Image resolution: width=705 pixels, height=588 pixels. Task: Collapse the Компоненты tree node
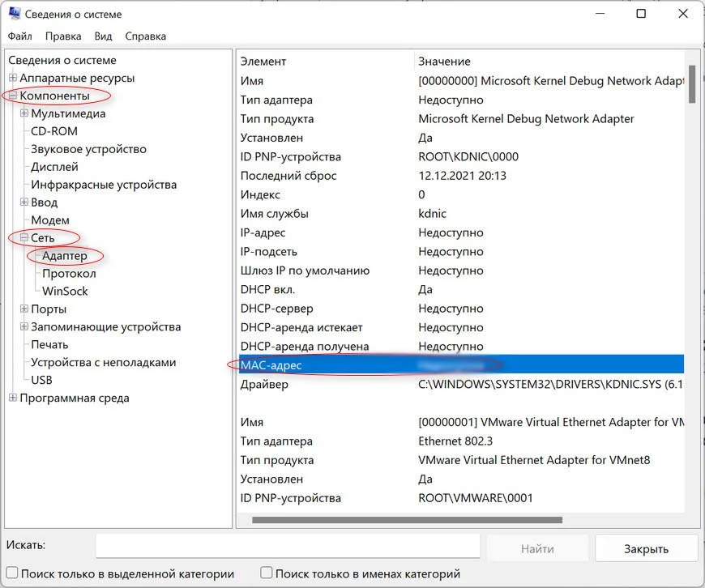coord(13,96)
